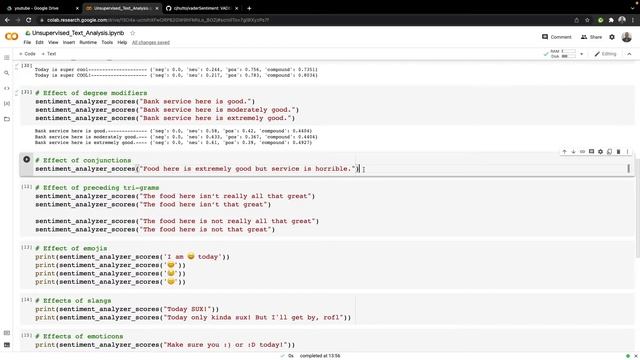Click the Share button
Viewport: 640px width, 360px height.
pos(591,37)
